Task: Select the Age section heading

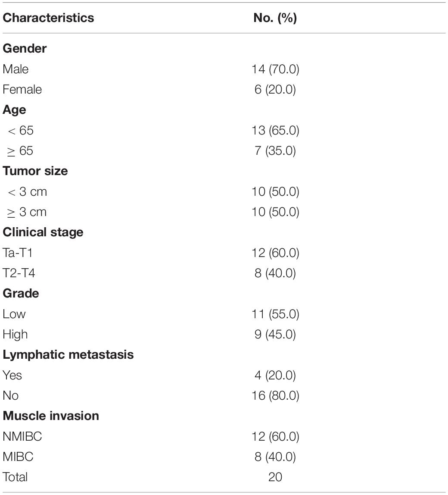Action: click(14, 110)
